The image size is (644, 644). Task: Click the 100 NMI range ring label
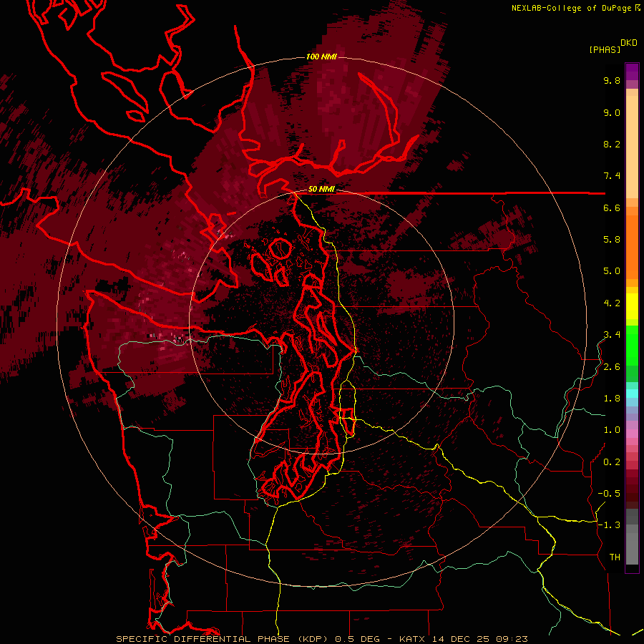[321, 57]
